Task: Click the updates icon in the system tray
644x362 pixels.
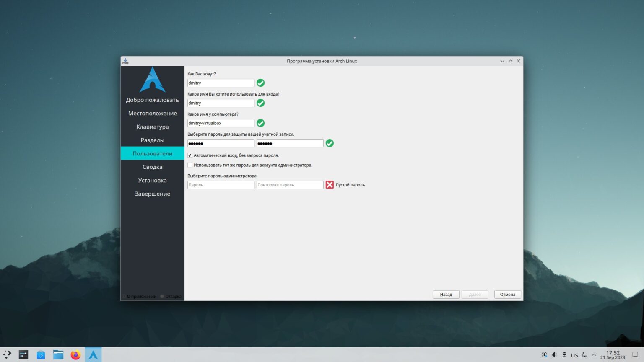Action: click(x=544, y=354)
